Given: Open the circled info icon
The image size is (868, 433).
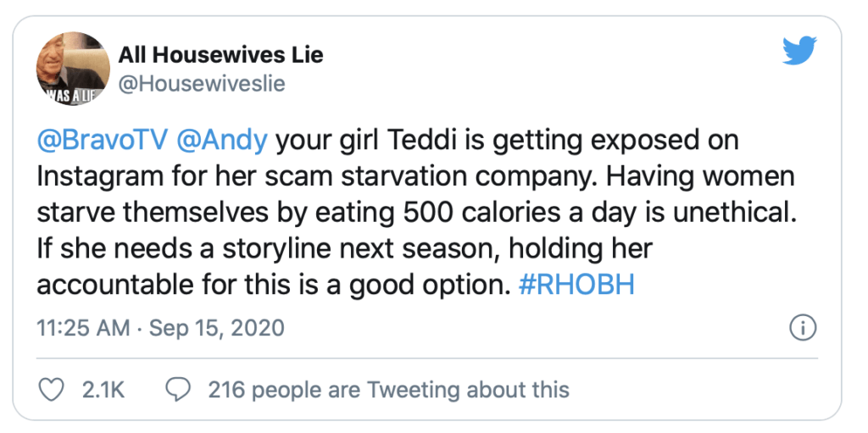Looking at the screenshot, I should point(802,328).
